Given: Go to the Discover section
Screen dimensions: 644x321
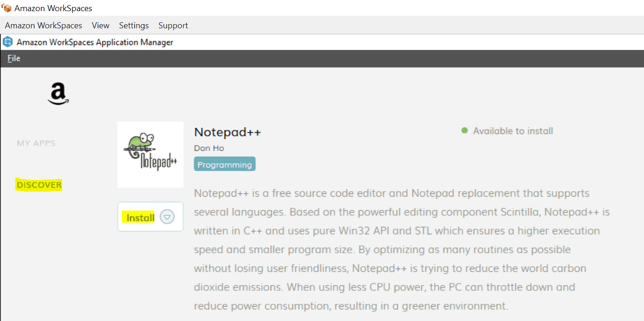Looking at the screenshot, I should point(39,185).
